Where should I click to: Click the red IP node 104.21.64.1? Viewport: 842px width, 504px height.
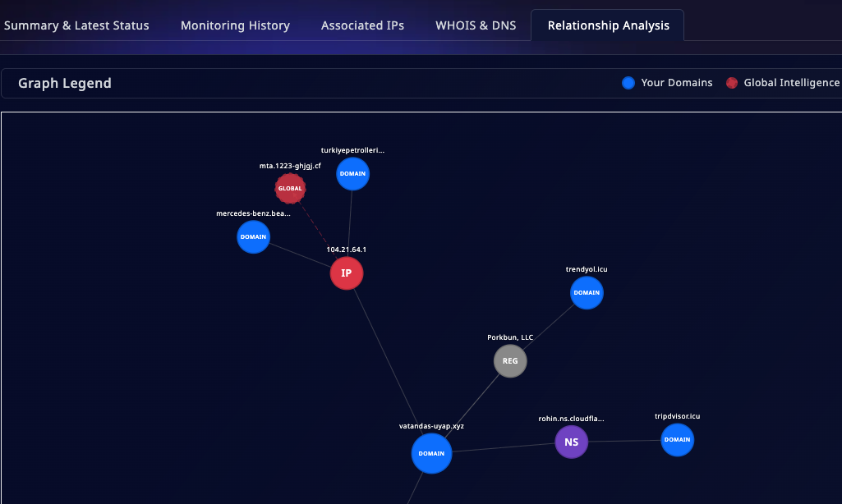(x=347, y=273)
